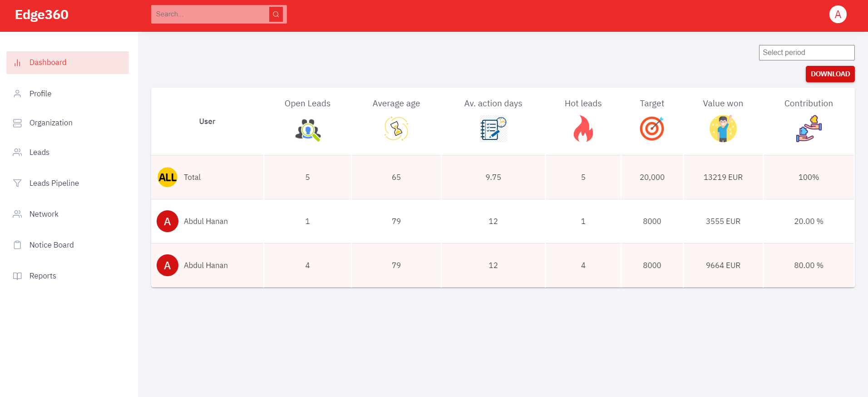Click the Hot leads flame icon
This screenshot has height=397, width=868.
[583, 129]
